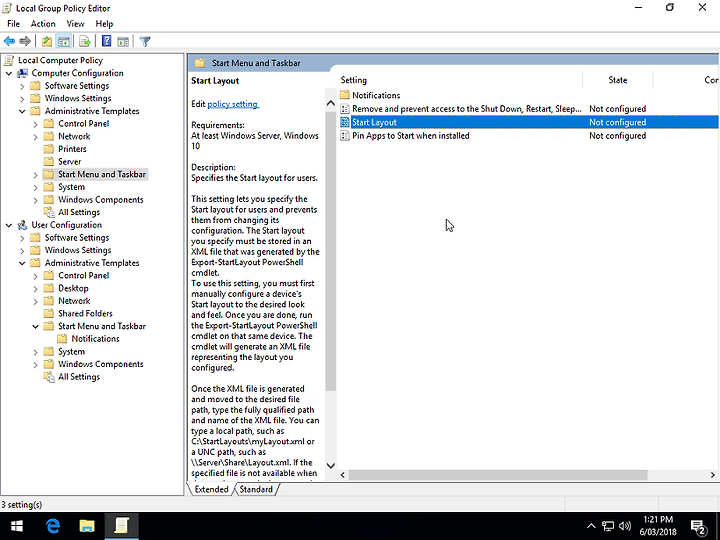The image size is (720, 540).
Task: Open the File menu
Action: pos(13,24)
